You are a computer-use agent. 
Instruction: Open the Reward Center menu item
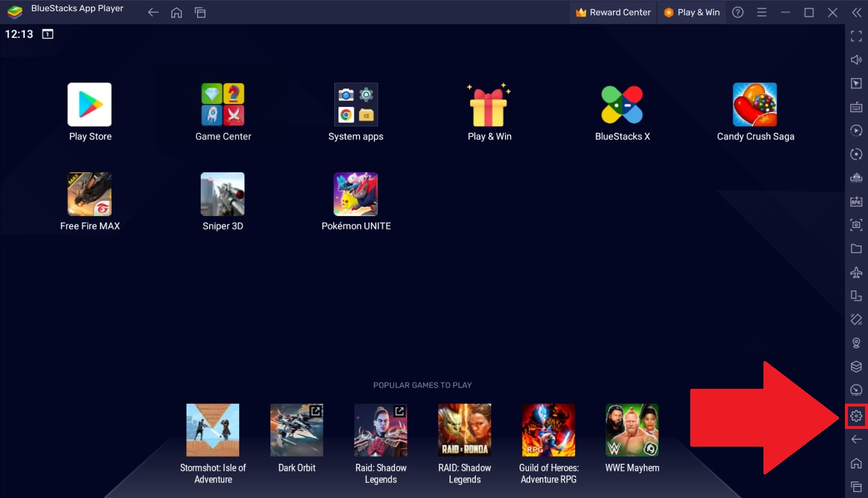click(x=612, y=12)
